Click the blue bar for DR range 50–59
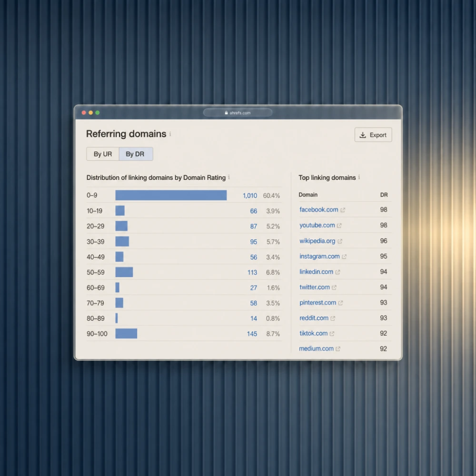The image size is (476, 476). tap(124, 272)
